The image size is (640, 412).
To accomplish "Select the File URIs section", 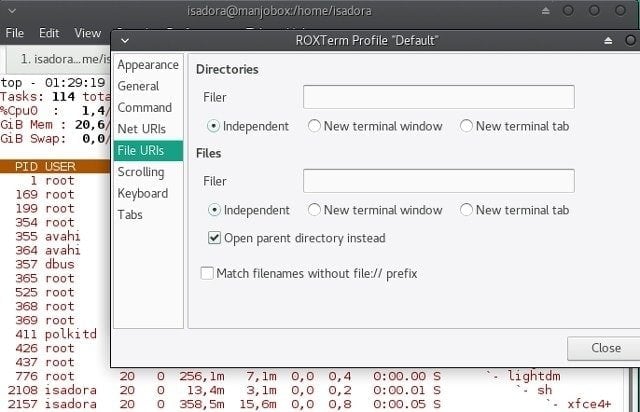I will pyautogui.click(x=148, y=151).
